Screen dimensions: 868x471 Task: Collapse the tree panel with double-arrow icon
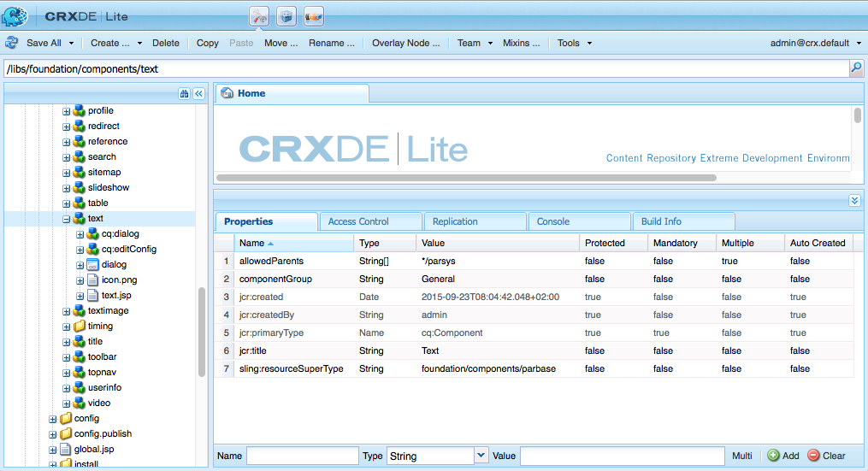(x=198, y=93)
